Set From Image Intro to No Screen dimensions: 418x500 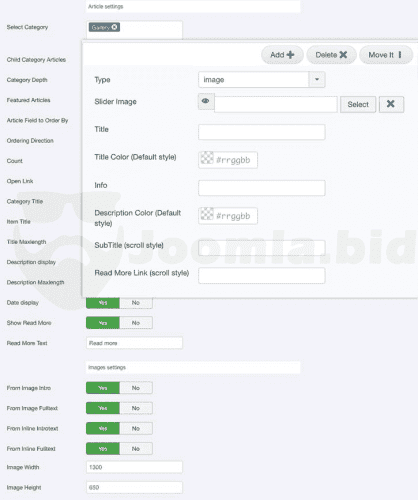[x=136, y=388]
